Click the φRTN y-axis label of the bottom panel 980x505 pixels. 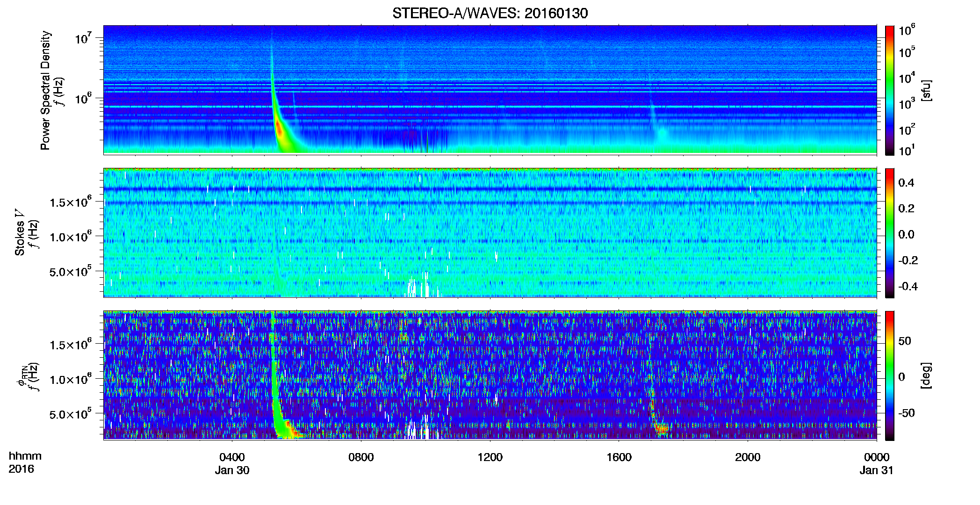click(x=22, y=376)
